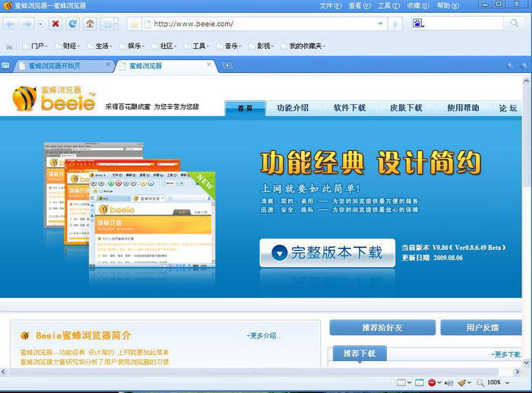Switch to the 蜜蜂浏览器开始页 tab
532x393 pixels.
[63, 66]
